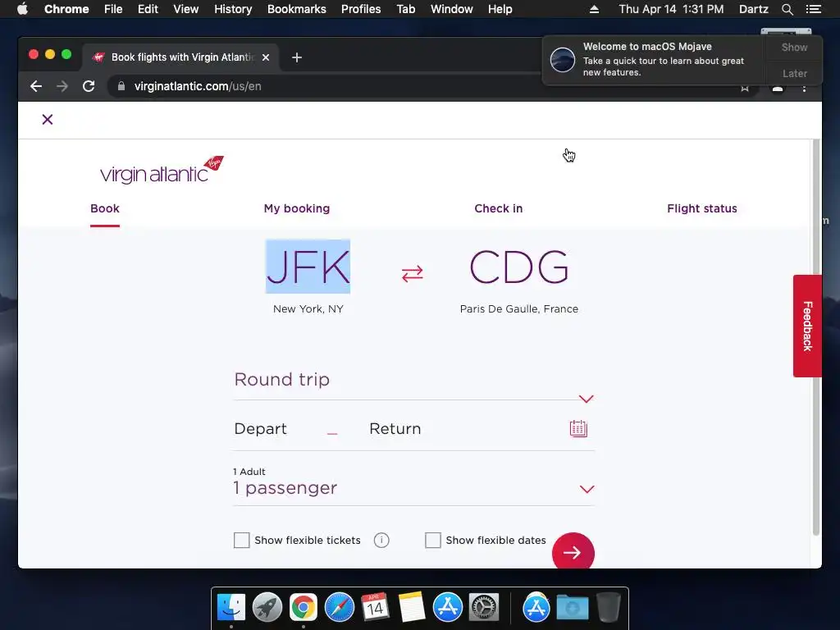Open the Help menu
Screen dimensions: 840x630
pyautogui.click(x=500, y=9)
